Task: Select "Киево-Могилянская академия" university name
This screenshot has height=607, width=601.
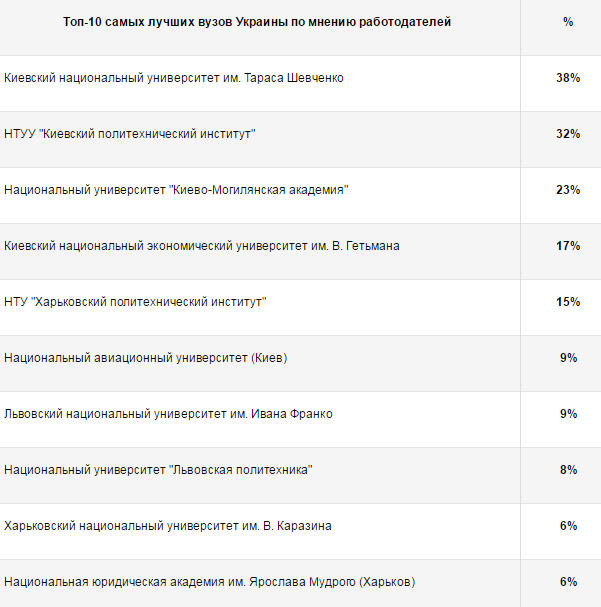Action: tap(176, 190)
